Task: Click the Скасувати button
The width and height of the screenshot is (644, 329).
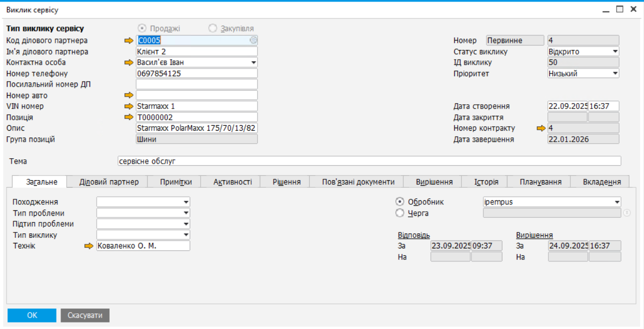Action: [x=85, y=315]
